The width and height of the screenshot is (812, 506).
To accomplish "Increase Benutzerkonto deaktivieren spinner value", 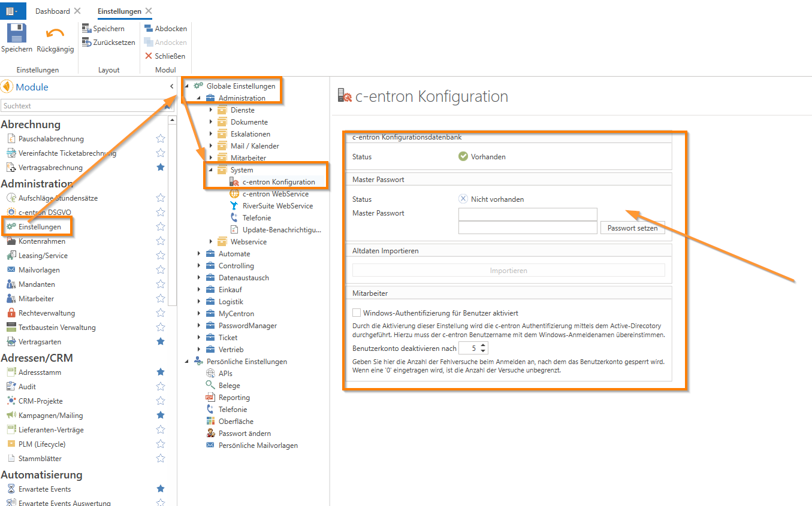I will (484, 346).
